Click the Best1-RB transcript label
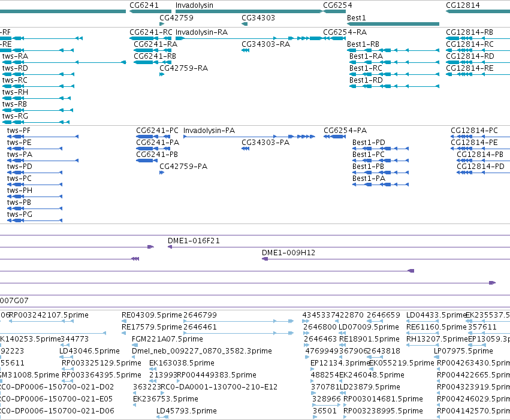 [x=363, y=44]
